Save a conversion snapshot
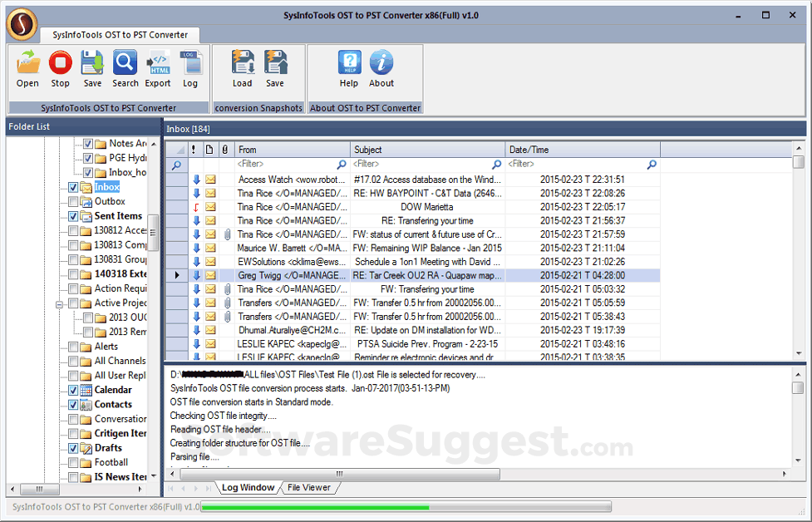Screen dimensions: 812x522 click(x=275, y=62)
